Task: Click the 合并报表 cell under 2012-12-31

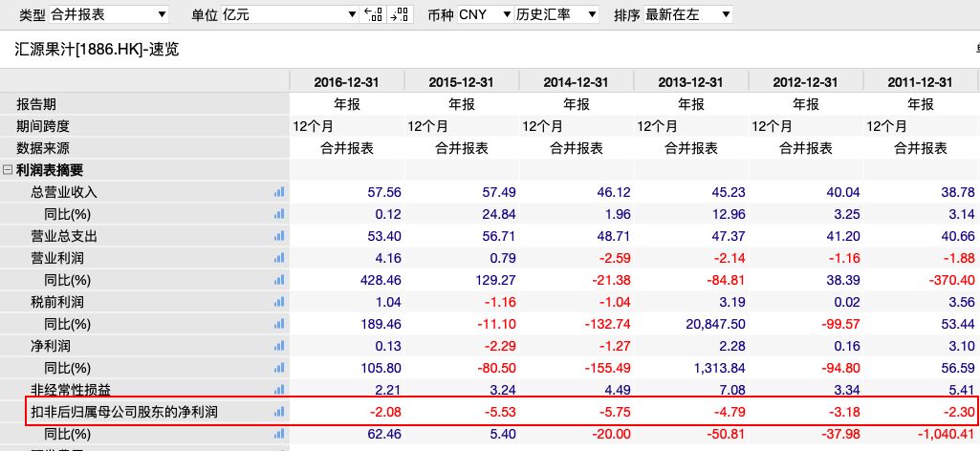Action: (806, 148)
